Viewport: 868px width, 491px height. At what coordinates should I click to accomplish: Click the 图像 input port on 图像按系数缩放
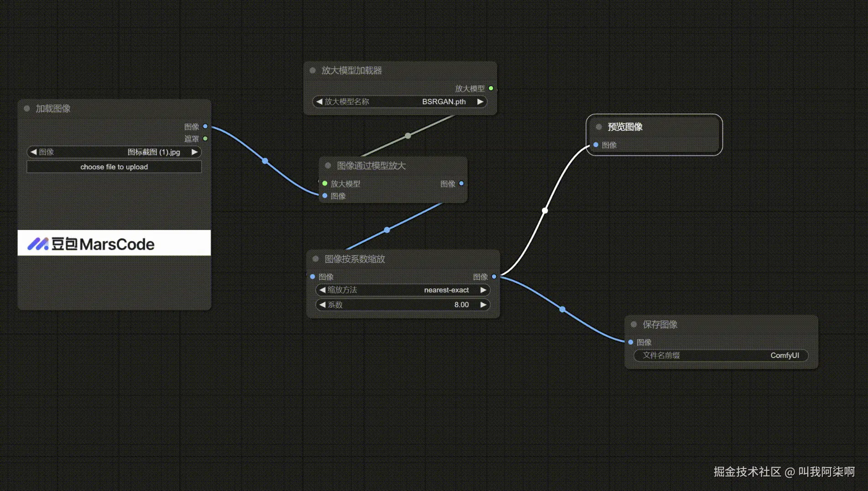coord(312,277)
